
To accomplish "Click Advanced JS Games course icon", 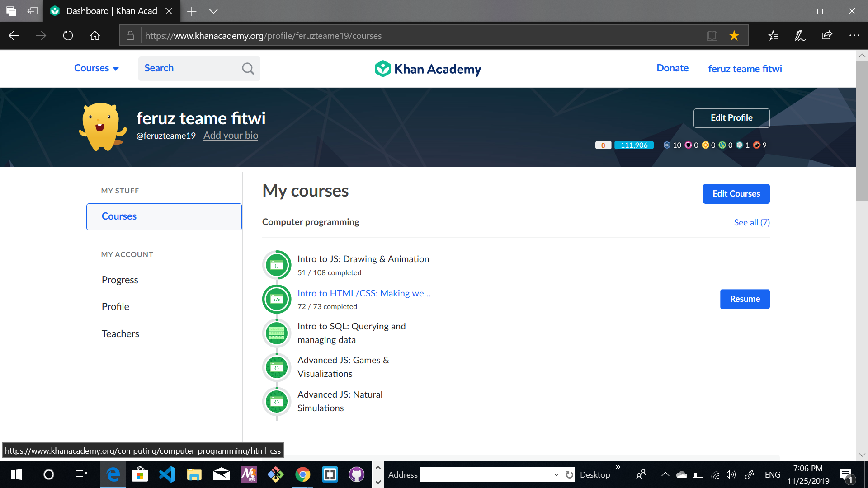I will [x=277, y=367].
